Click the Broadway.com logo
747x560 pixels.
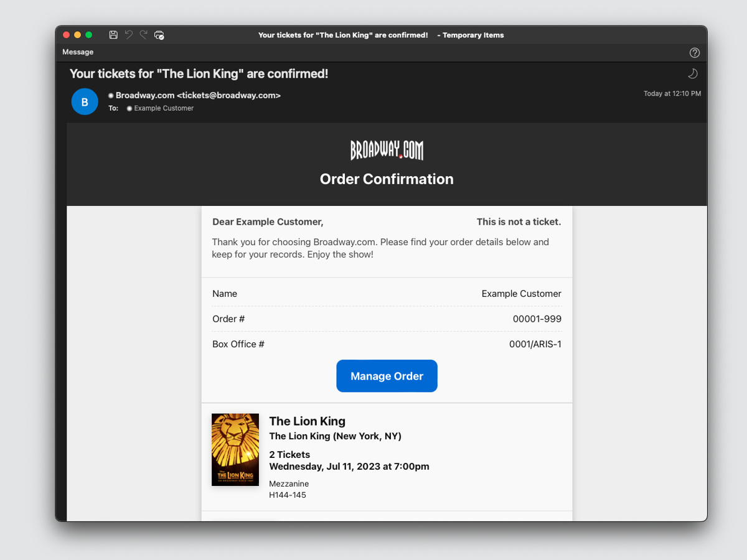387,150
